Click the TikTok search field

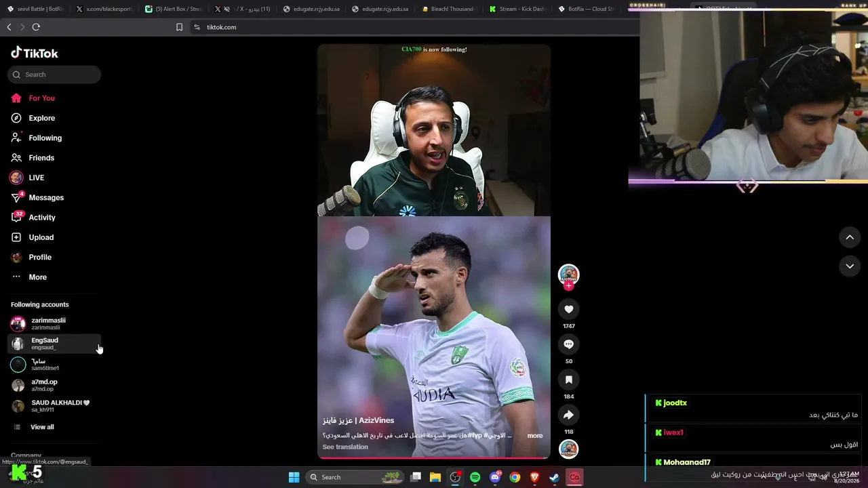[54, 75]
